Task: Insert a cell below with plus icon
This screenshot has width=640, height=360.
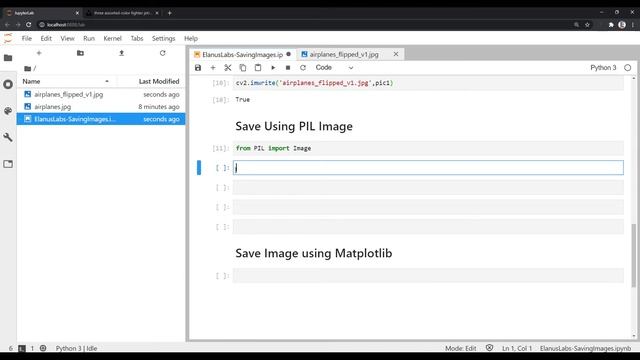Action: pyautogui.click(x=213, y=68)
